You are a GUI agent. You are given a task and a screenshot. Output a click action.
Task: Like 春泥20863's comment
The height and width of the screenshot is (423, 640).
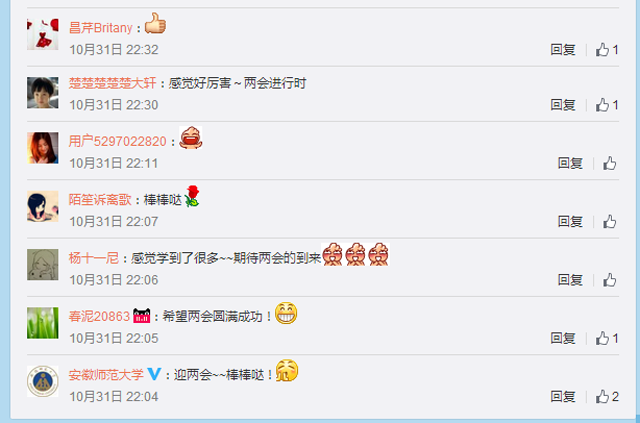pyautogui.click(x=607, y=338)
